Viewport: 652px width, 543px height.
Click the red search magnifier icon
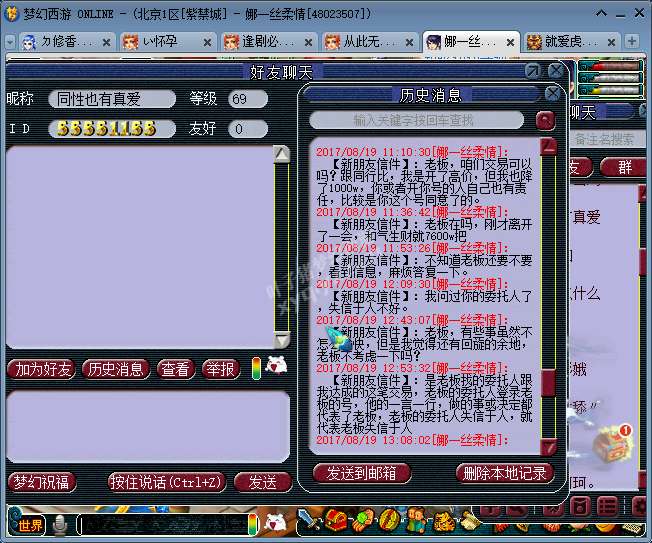point(546,121)
